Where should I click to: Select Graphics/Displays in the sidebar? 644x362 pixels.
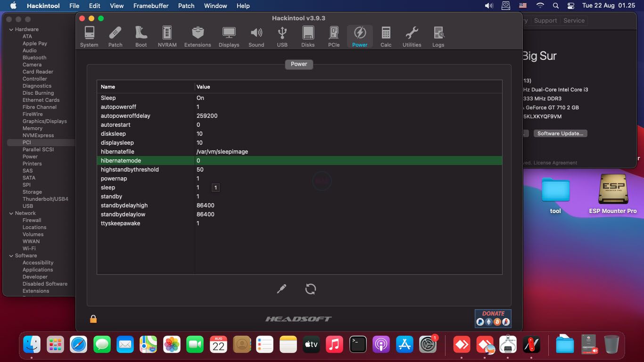click(x=44, y=121)
